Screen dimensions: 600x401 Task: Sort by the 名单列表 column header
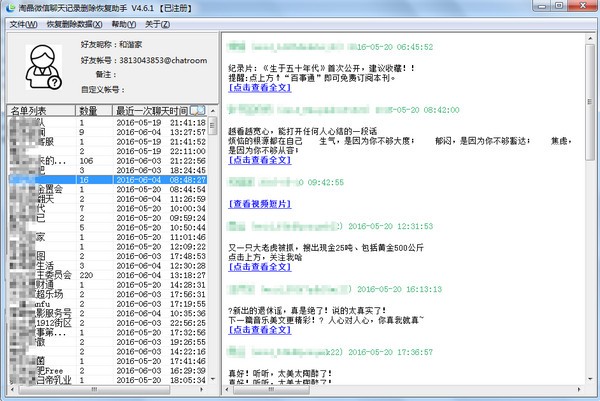pos(38,110)
